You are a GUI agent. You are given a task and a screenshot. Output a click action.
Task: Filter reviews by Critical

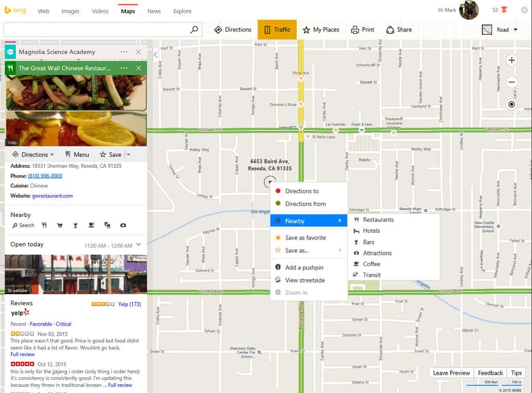pyautogui.click(x=63, y=324)
